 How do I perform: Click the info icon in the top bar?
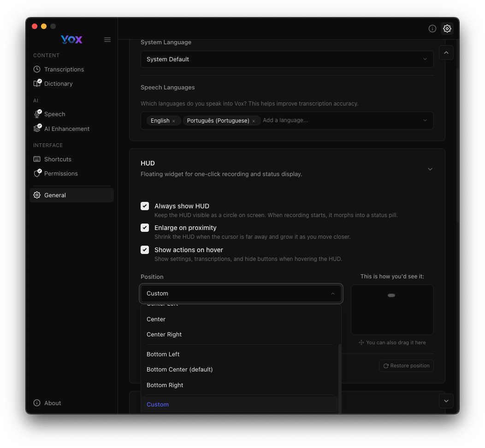432,29
